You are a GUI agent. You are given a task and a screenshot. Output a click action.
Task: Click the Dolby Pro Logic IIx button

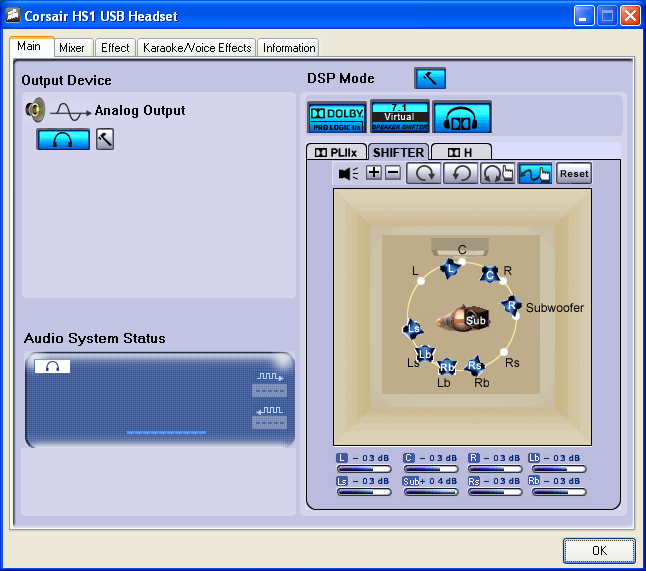pos(336,117)
